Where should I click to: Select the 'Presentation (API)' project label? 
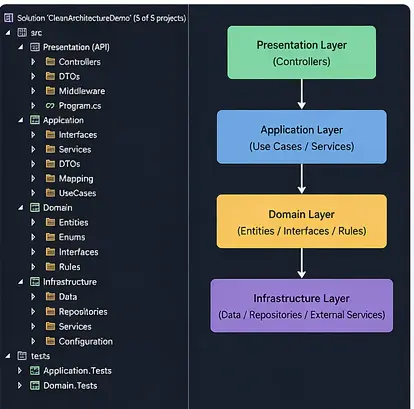(76, 47)
